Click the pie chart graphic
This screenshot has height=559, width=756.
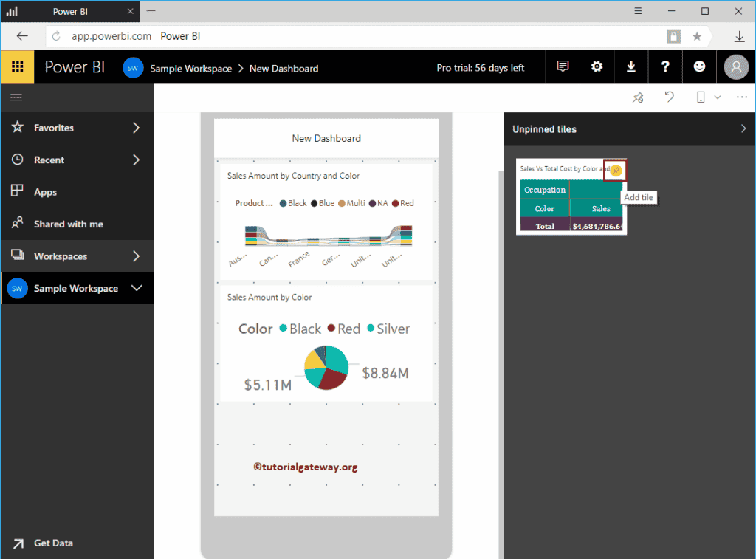click(326, 368)
